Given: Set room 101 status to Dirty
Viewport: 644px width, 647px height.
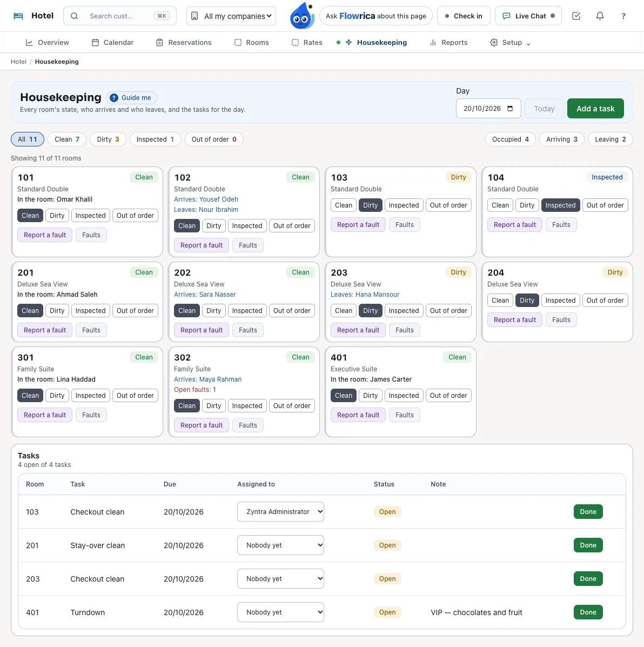Looking at the screenshot, I should pos(57,215).
